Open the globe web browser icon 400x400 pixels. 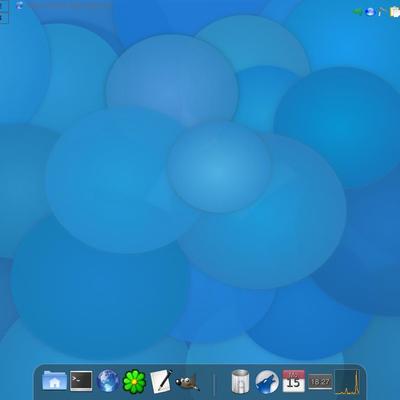[108, 381]
